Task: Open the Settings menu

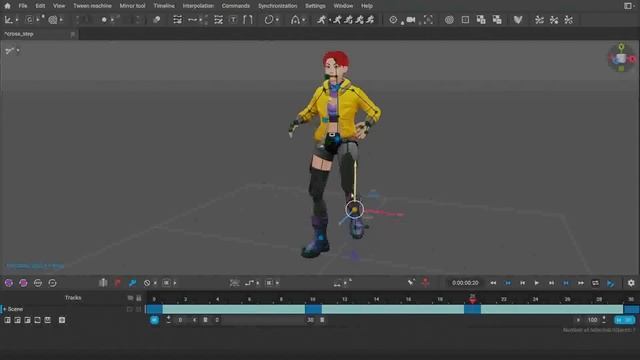Action: (x=315, y=6)
